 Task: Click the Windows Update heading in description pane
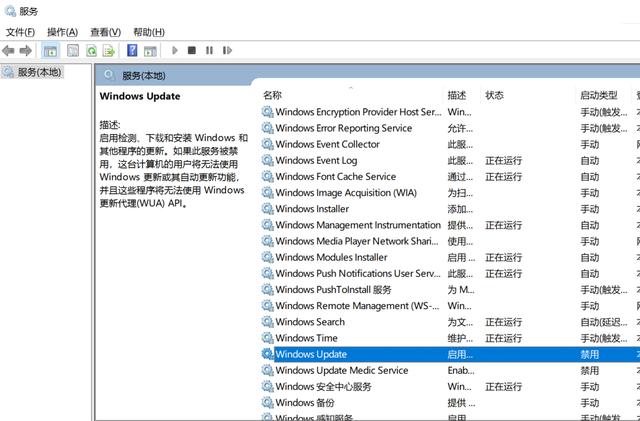click(140, 96)
